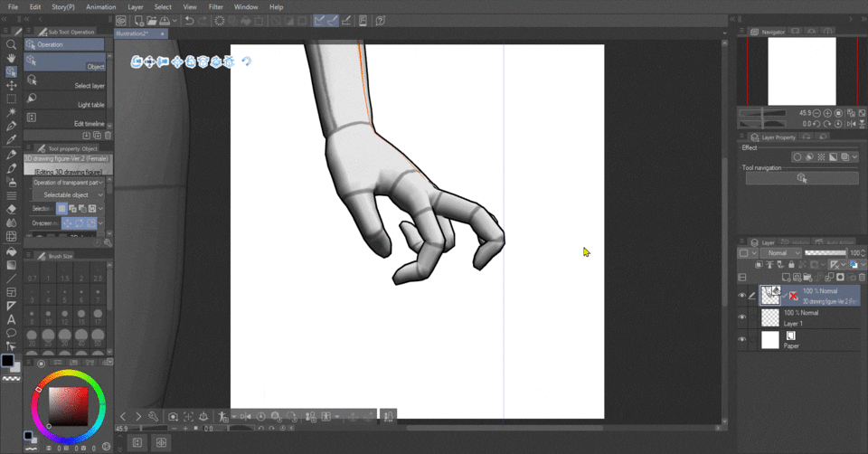Click the Auto select magic wand tool

click(11, 112)
